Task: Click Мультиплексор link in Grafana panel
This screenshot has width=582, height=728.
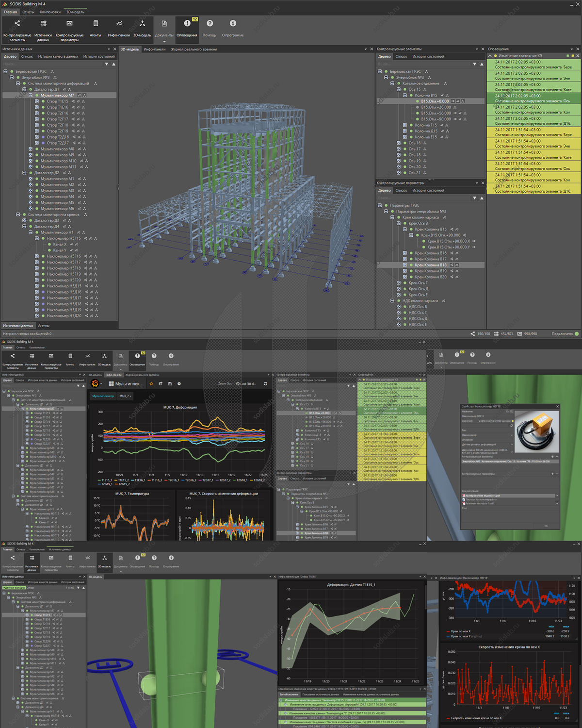Action: coord(103,396)
